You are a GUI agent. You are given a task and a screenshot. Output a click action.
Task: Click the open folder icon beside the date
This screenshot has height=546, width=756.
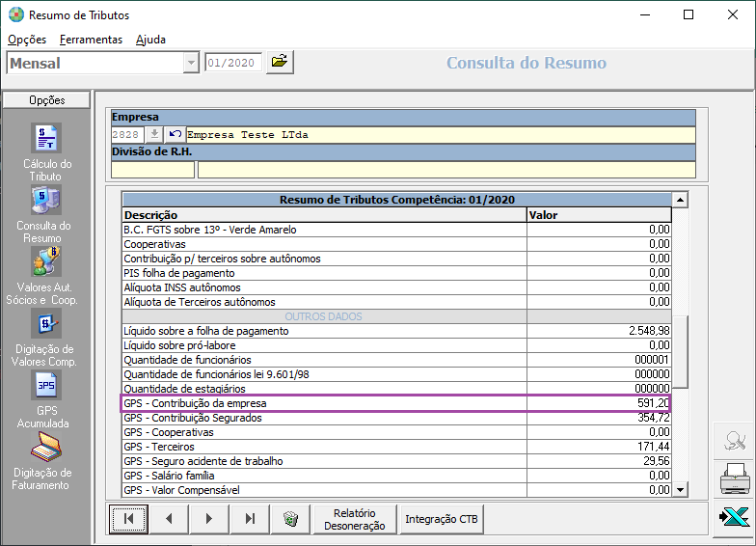point(280,62)
